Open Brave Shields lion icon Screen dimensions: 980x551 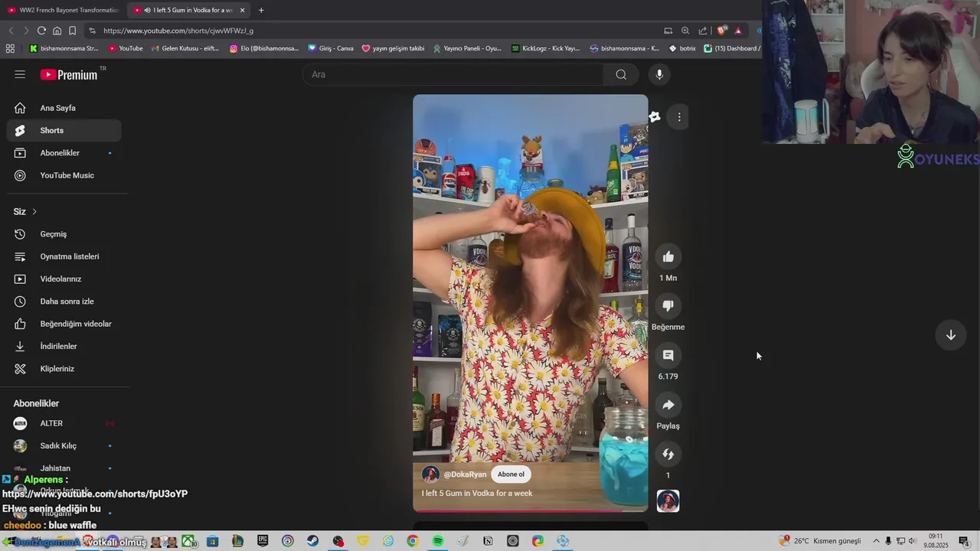coord(721,31)
